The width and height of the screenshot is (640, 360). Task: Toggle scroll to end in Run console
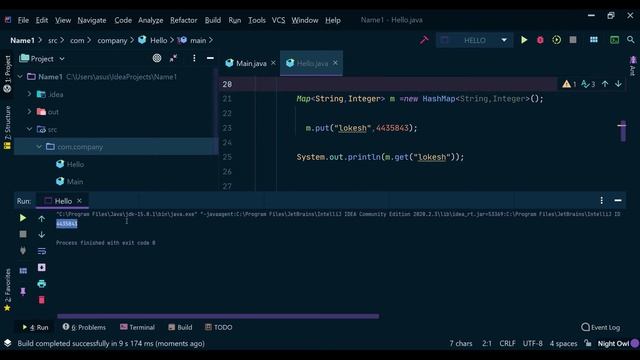42,267
